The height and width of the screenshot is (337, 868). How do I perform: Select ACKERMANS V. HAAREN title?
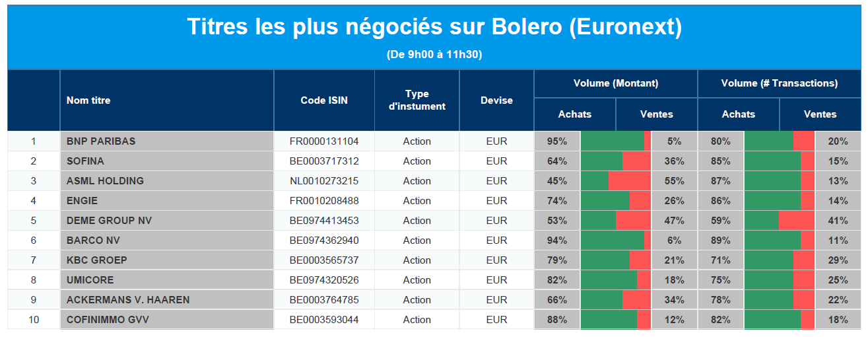tap(128, 300)
